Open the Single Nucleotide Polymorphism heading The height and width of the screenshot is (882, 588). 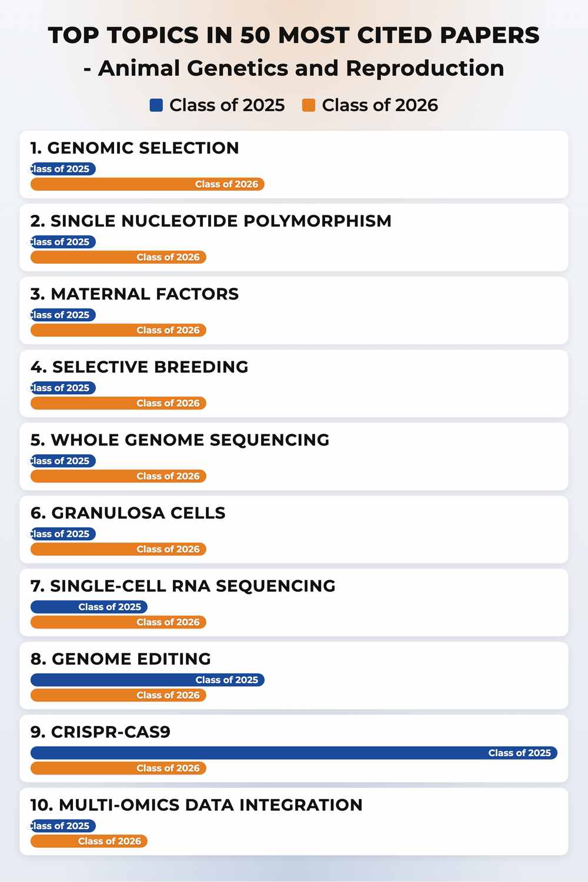pos(211,221)
